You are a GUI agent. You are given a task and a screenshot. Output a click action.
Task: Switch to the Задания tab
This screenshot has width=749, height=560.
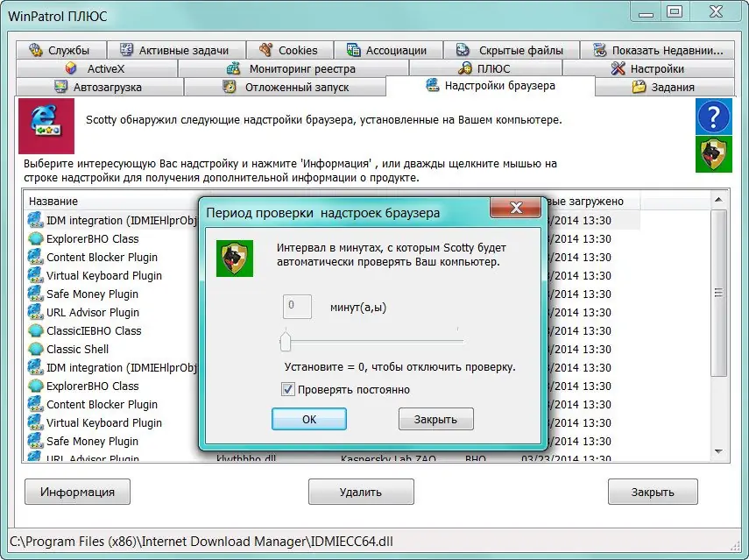[x=664, y=87]
